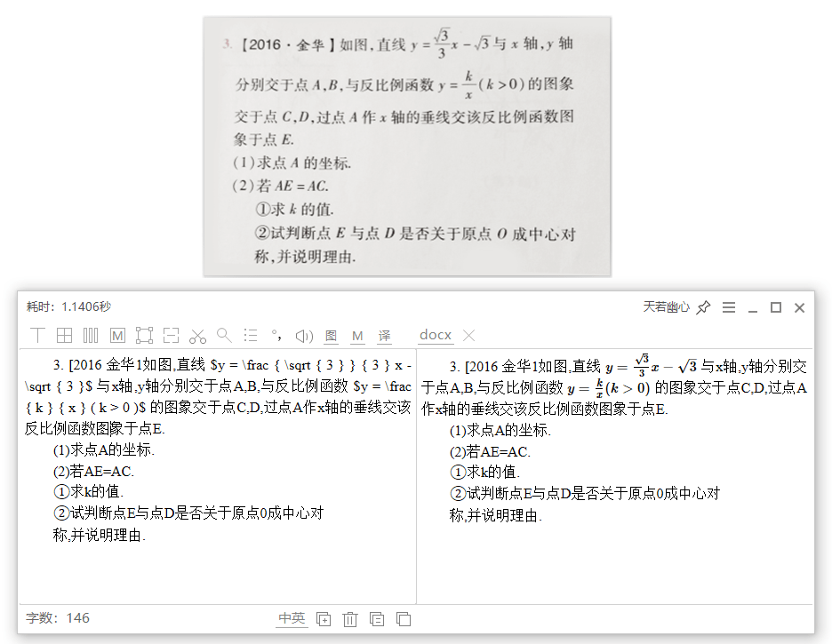Viewport: 832px width, 644px height.
Task: Switch to the 图 image mode tab
Action: tap(331, 336)
